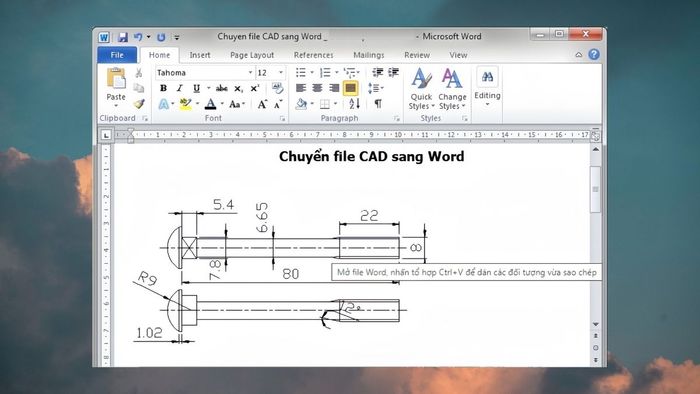
Task: Center the text alignment
Action: pos(317,88)
